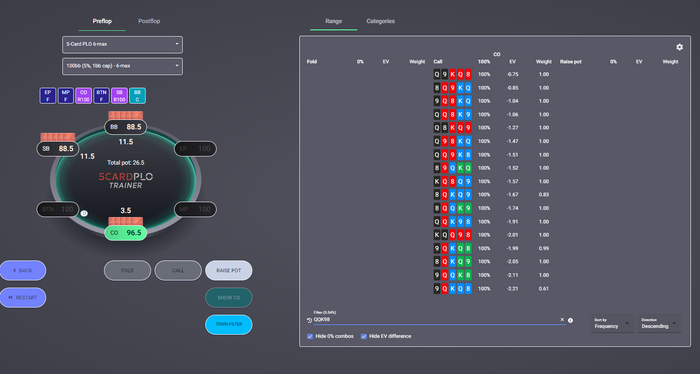
Task: Click the BACK button
Action: coord(23,270)
